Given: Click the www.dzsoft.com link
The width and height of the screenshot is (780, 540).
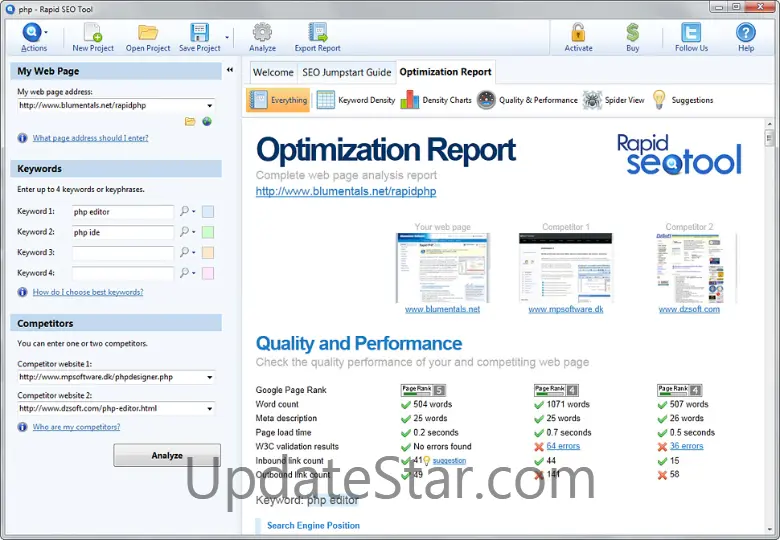Looking at the screenshot, I should point(689,309).
